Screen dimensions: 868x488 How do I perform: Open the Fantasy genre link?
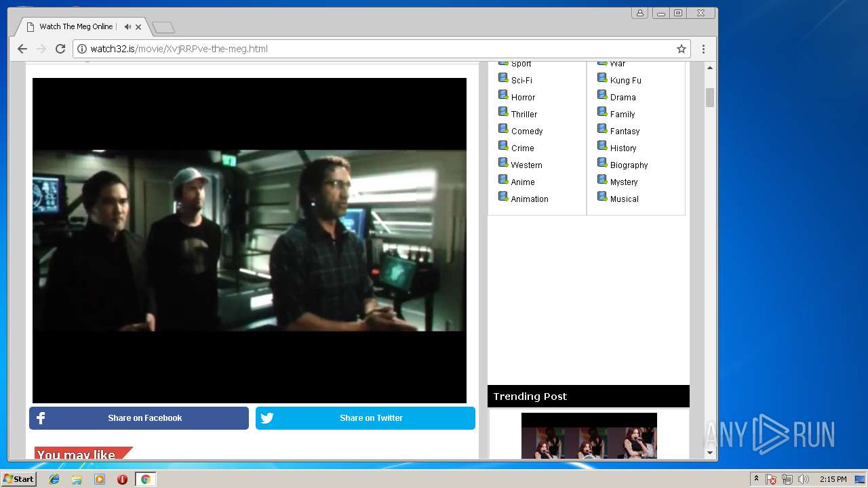click(625, 131)
